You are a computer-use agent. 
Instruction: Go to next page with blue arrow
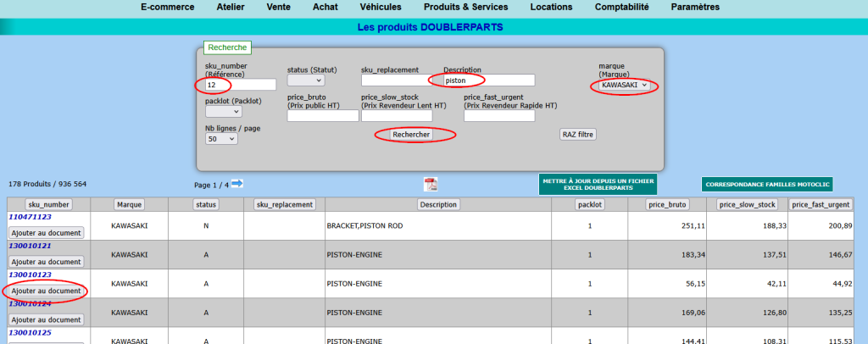pos(237,183)
